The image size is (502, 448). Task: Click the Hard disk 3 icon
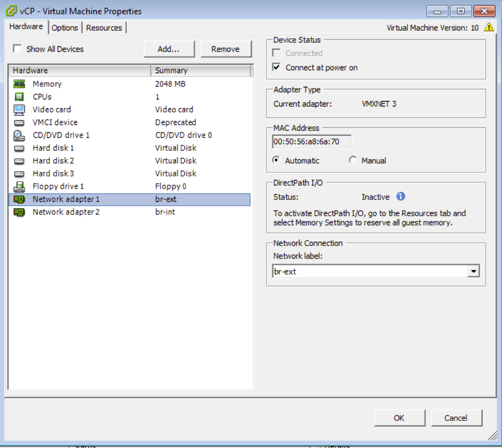(19, 174)
